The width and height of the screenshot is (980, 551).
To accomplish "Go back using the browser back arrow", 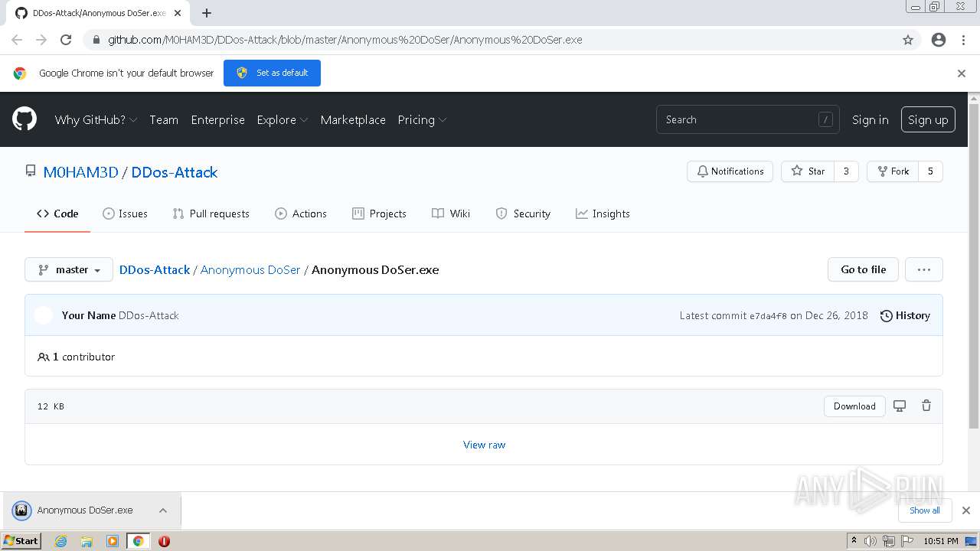I will pyautogui.click(x=17, y=40).
